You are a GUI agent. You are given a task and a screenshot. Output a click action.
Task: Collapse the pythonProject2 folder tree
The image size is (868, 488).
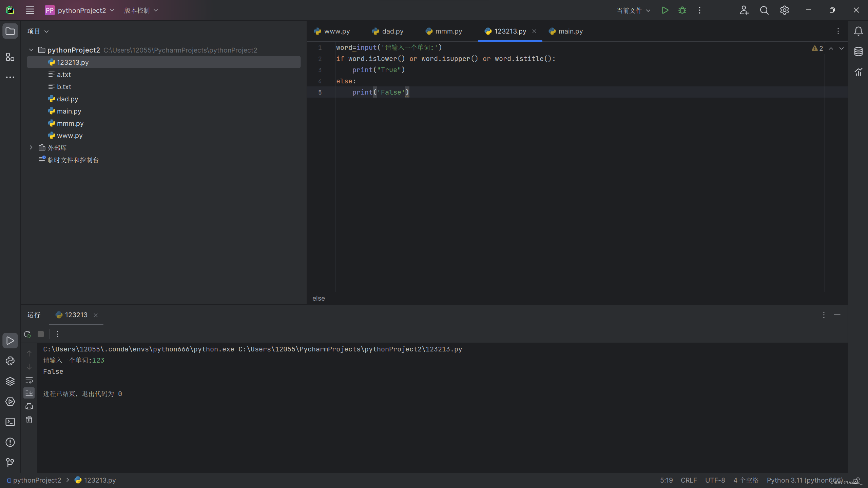coord(31,50)
